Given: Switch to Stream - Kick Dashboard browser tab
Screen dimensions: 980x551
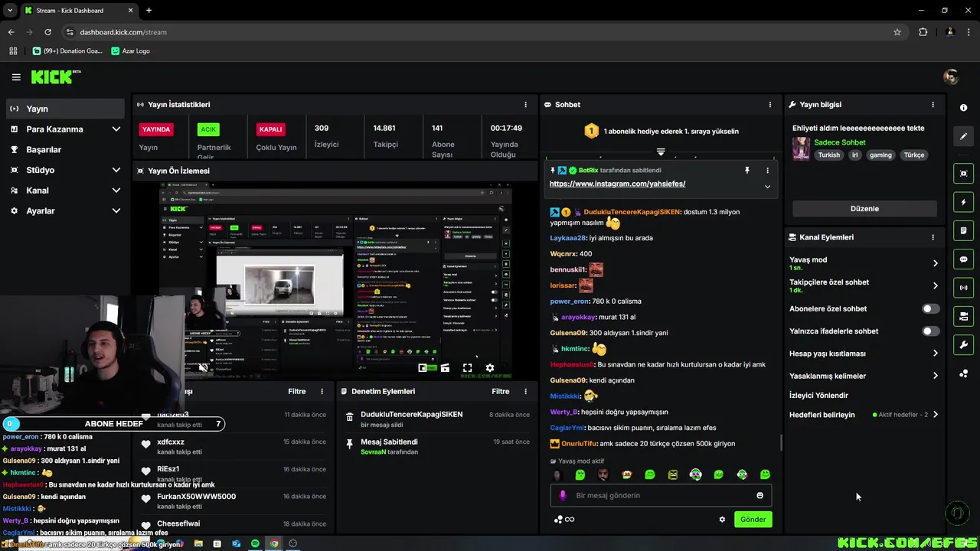Looking at the screenshot, I should click(x=78, y=11).
